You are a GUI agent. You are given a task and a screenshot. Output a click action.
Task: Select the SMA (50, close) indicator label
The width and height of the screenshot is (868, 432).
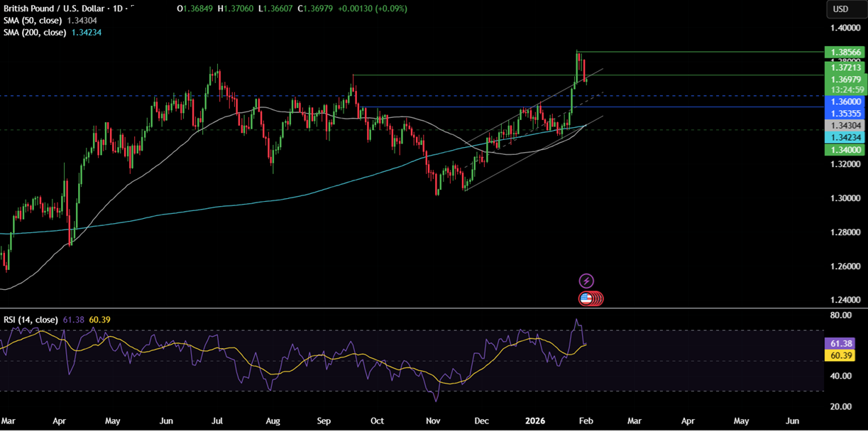[33, 21]
